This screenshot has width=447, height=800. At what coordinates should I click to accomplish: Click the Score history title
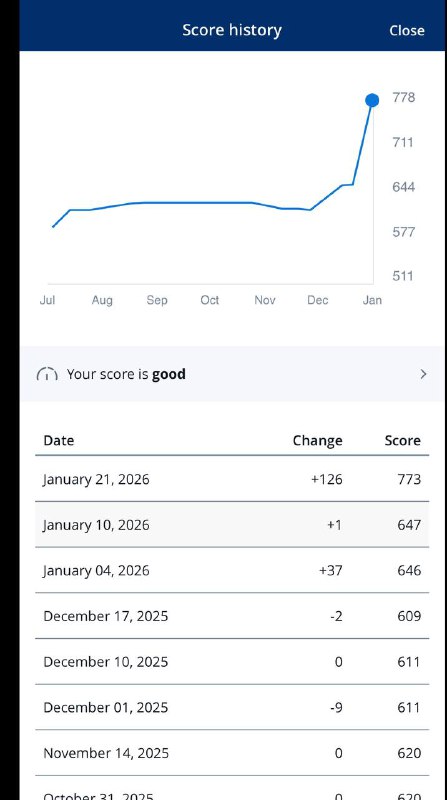coord(232,30)
